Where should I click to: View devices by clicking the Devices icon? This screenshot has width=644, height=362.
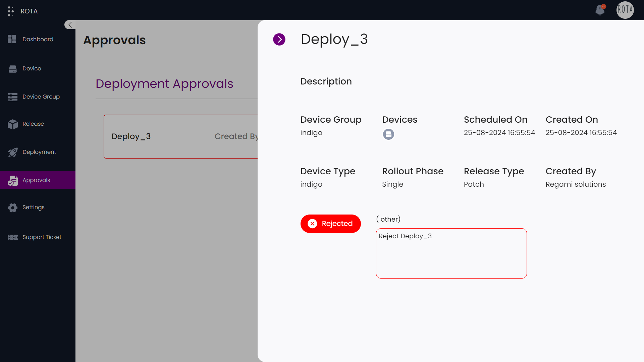(x=388, y=134)
